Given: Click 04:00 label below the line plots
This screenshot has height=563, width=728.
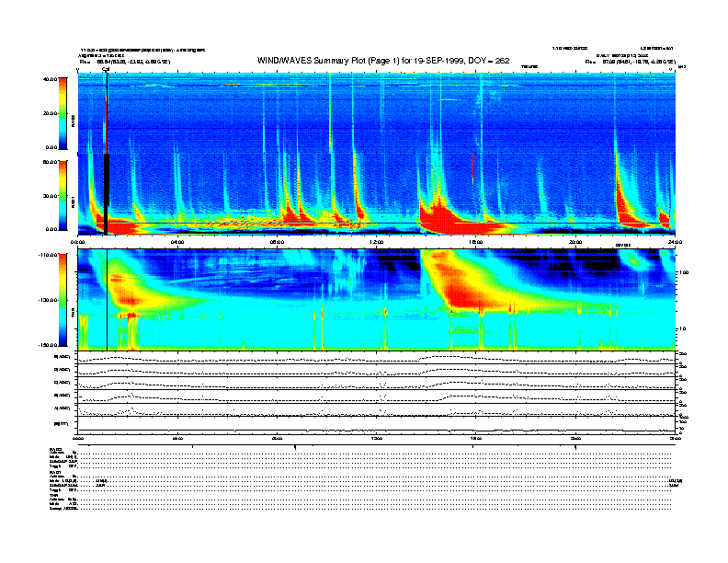Looking at the screenshot, I should (x=177, y=439).
